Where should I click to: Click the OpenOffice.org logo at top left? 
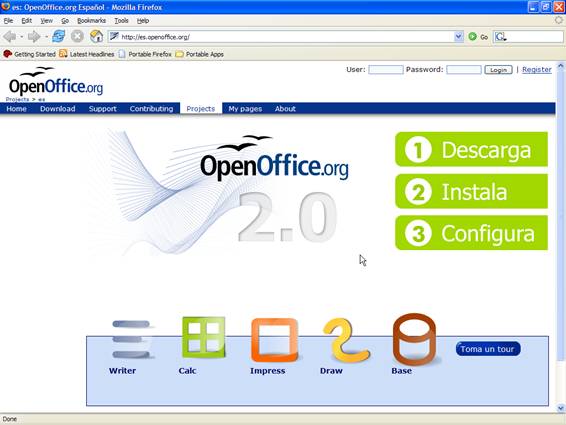point(56,82)
